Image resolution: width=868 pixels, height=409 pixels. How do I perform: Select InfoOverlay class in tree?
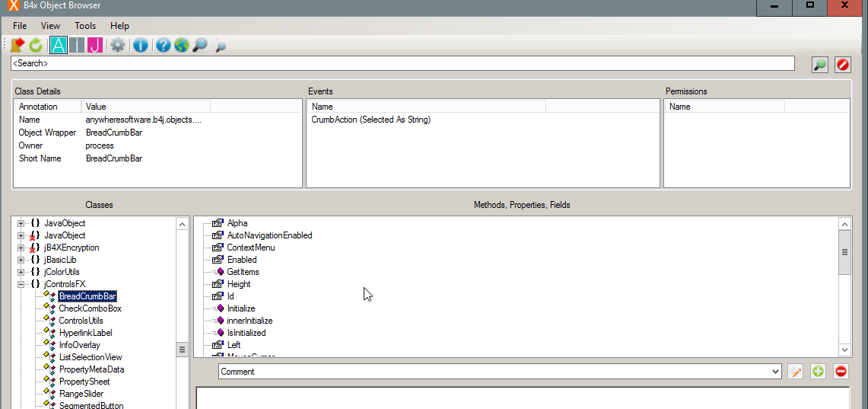point(79,345)
